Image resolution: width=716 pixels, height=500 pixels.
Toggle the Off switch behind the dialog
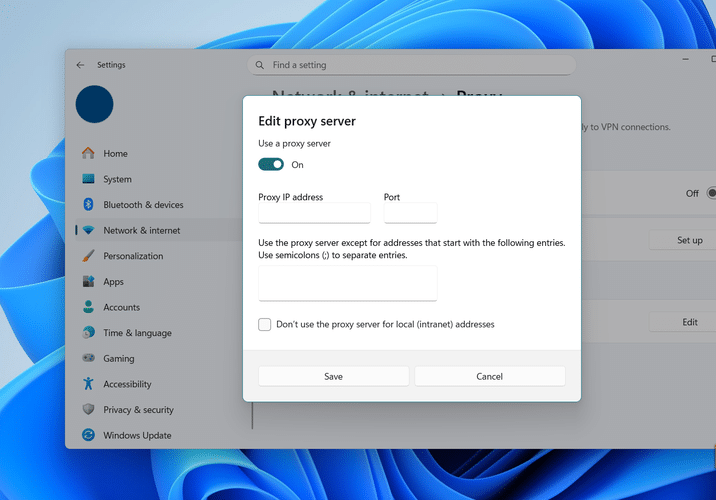(x=711, y=193)
